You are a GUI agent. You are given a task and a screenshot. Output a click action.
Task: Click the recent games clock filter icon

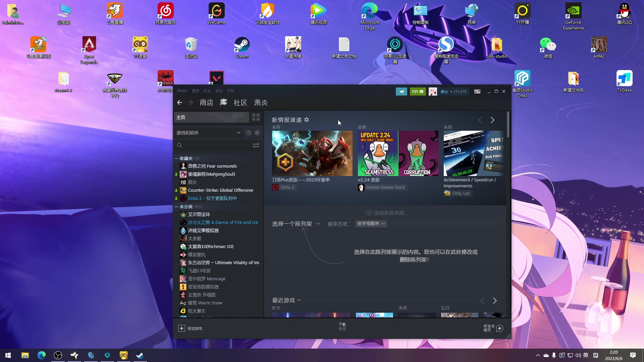point(249,133)
